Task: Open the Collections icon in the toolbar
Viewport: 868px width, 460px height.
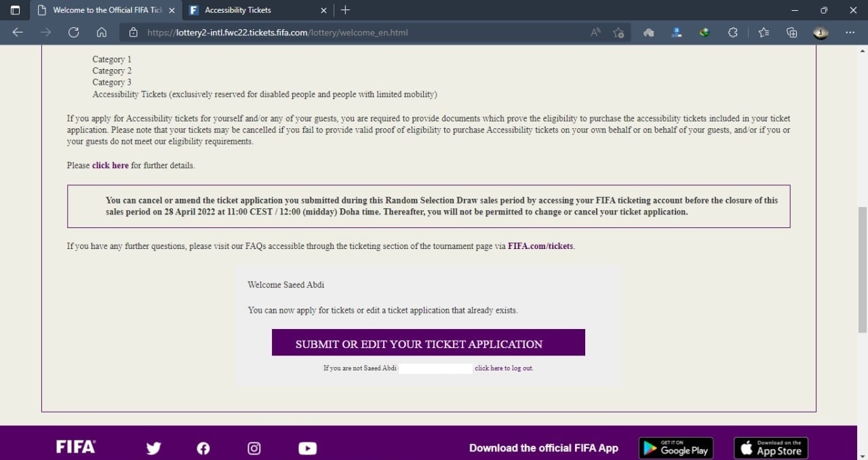Action: coord(791,32)
